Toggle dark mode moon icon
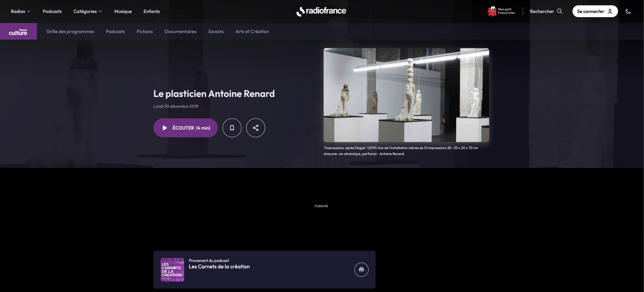The height and width of the screenshot is (292, 644). pyautogui.click(x=628, y=11)
